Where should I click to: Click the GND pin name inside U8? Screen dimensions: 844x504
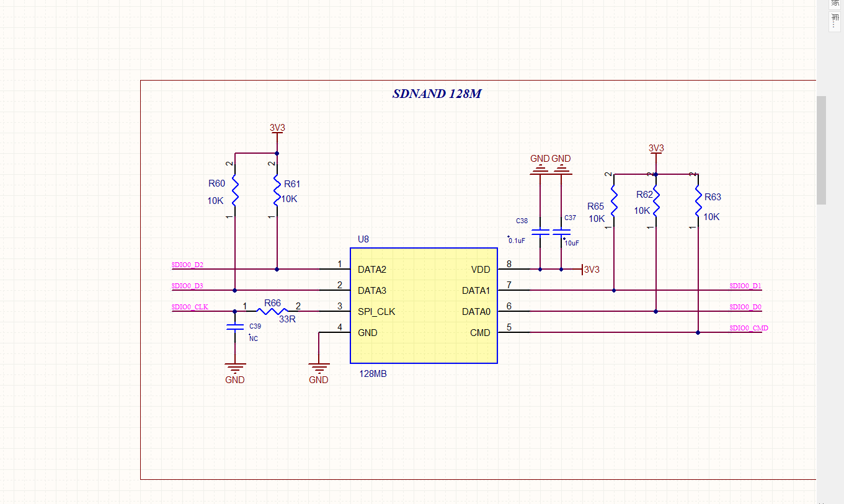click(x=368, y=333)
